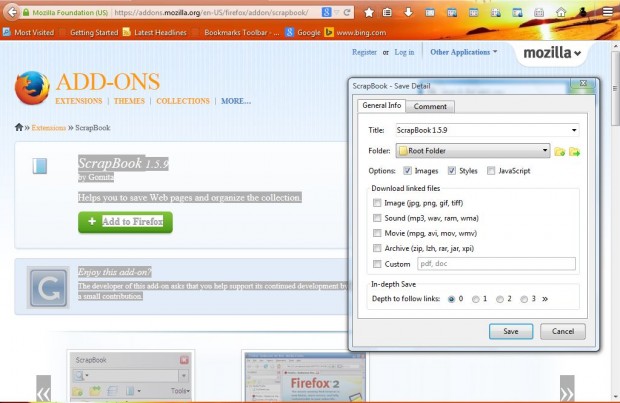The width and height of the screenshot is (620, 403).
Task: Click the green padlock site identity icon
Action: point(26,13)
